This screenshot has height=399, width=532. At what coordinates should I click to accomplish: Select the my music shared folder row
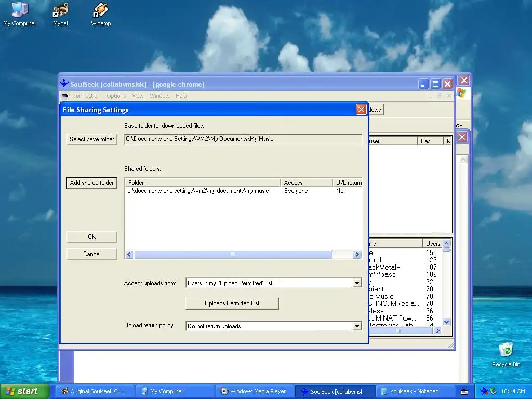pyautogui.click(x=243, y=191)
